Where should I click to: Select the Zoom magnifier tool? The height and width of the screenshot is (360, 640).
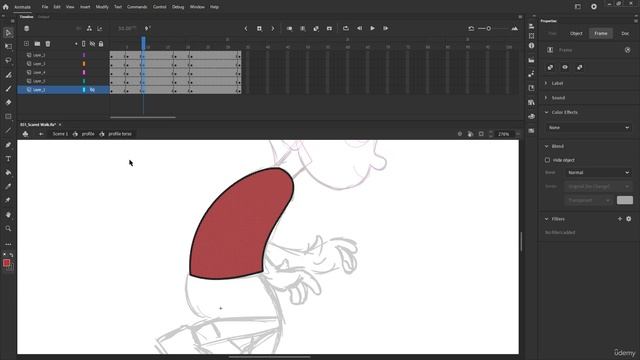click(x=8, y=229)
